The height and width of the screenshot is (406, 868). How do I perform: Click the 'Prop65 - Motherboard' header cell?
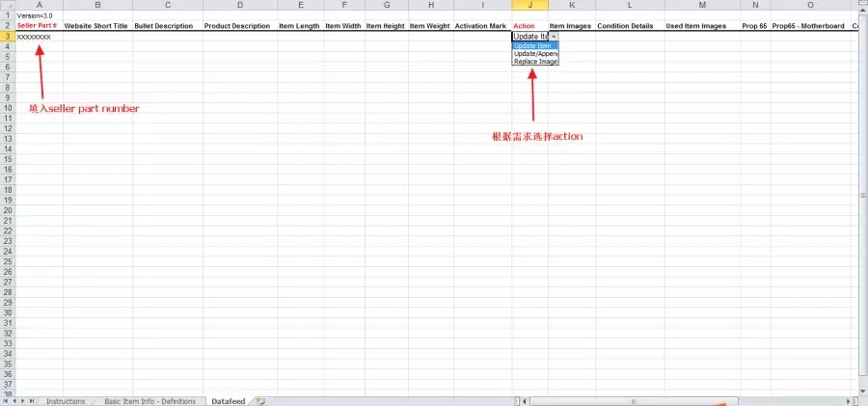pyautogui.click(x=810, y=26)
